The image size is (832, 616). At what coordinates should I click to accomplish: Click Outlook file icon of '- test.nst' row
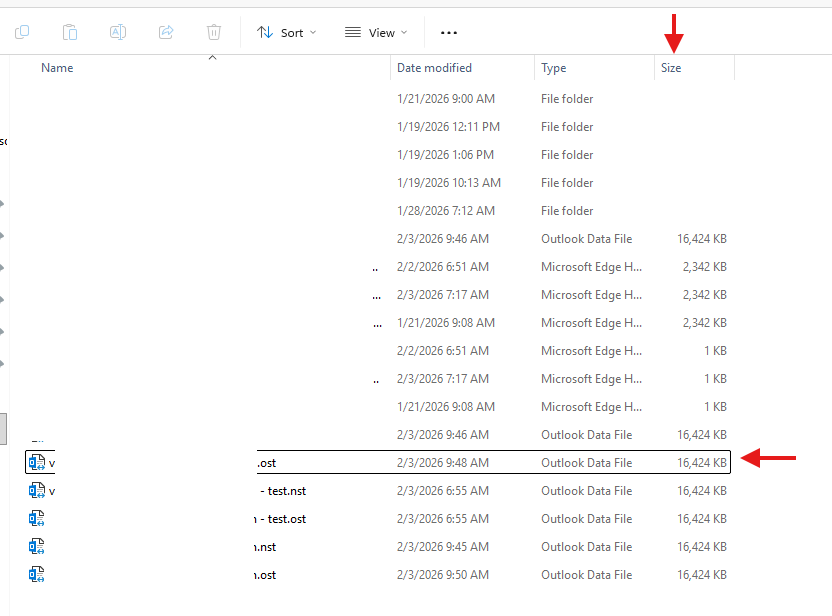pos(37,491)
